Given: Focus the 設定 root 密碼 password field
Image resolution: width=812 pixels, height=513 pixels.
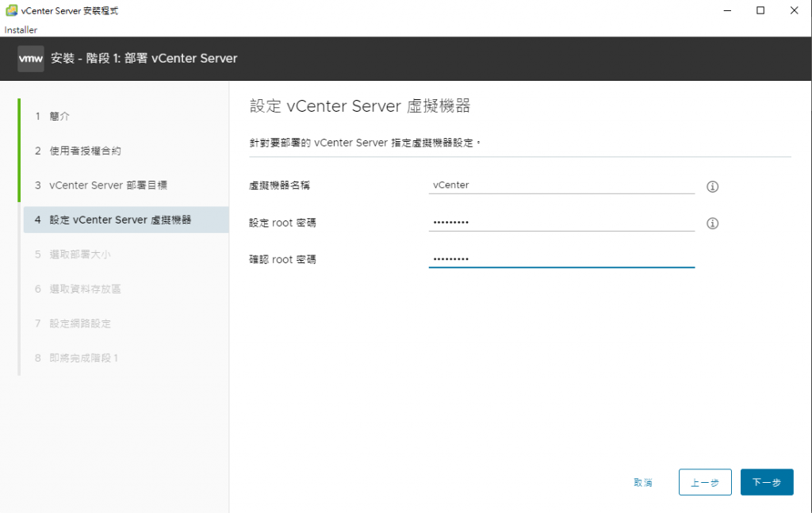Looking at the screenshot, I should [x=561, y=223].
